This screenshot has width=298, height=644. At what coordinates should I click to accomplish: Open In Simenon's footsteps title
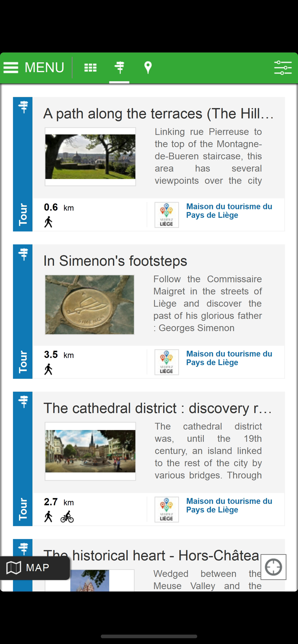(115, 261)
